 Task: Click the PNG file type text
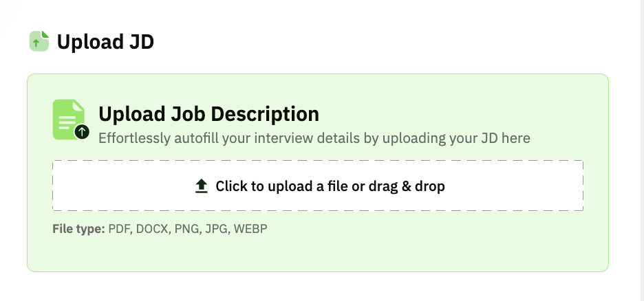tap(189, 228)
